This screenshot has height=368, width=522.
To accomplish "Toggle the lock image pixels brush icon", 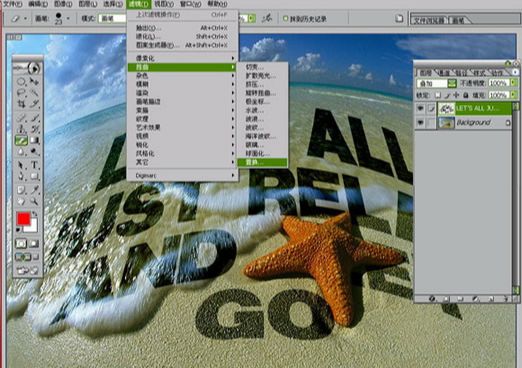I will [x=447, y=95].
